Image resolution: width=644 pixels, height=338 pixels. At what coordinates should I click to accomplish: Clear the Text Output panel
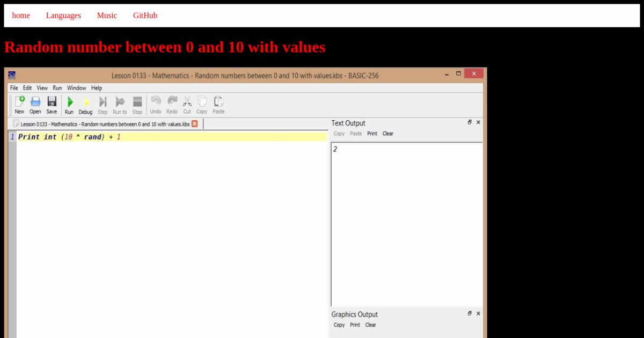[387, 134]
